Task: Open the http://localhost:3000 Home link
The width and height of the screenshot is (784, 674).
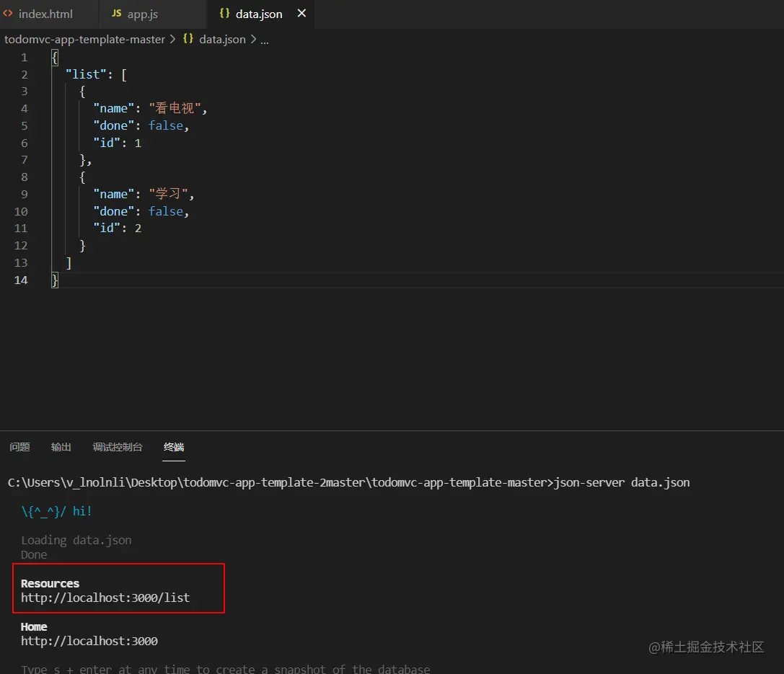Action: [89, 641]
